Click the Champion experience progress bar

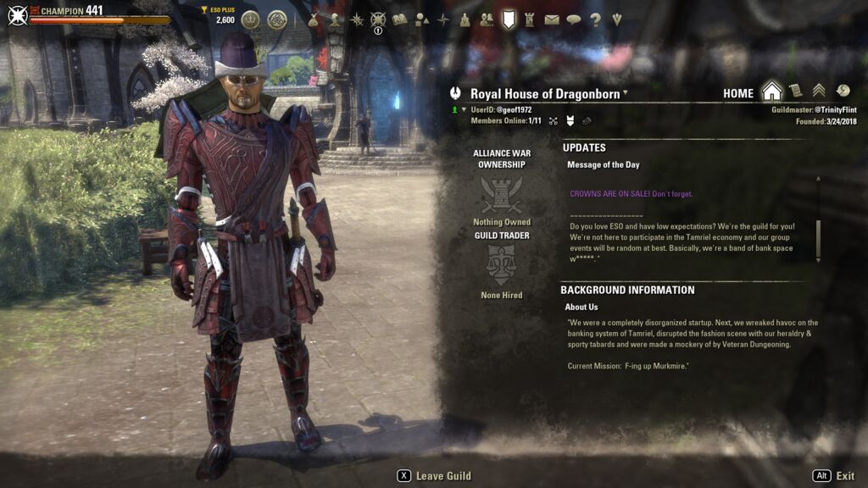(100, 20)
